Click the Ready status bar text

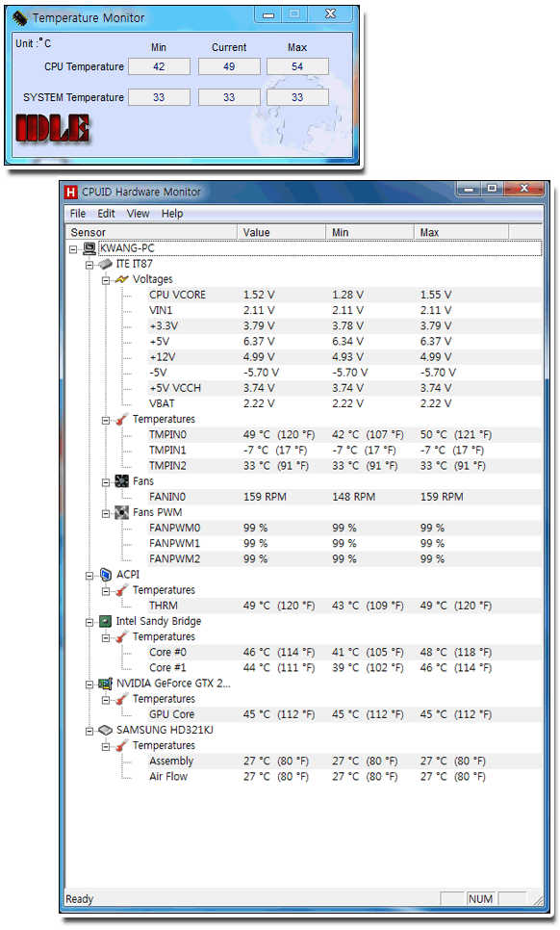80,899
